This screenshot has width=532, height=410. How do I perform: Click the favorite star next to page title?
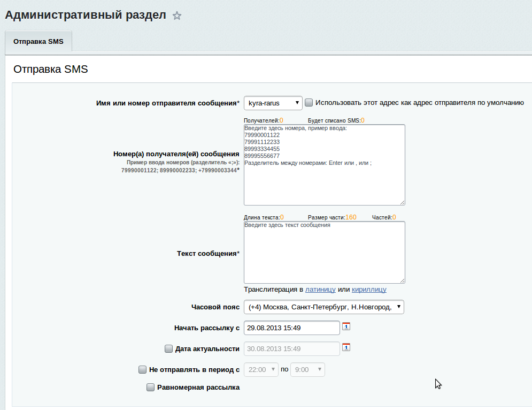(x=177, y=16)
